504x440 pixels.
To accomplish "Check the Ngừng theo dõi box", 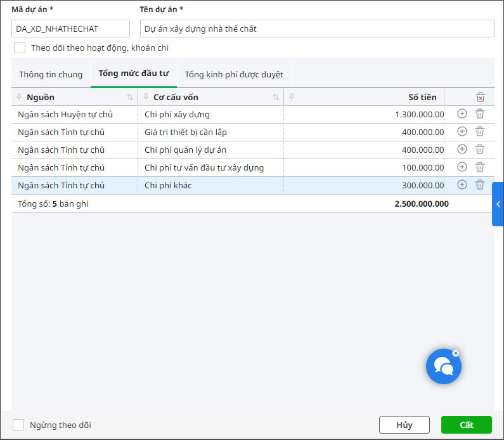I will 18,425.
